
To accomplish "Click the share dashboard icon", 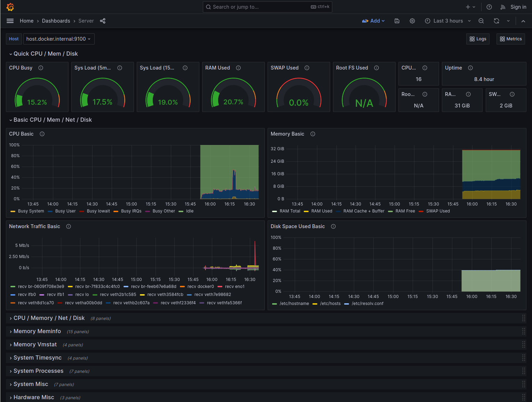I will pos(103,21).
